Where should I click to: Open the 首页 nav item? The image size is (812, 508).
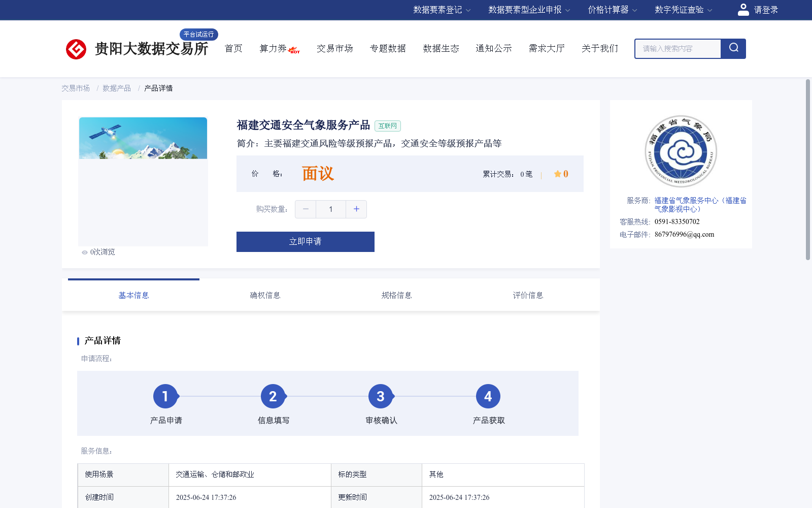tap(233, 49)
